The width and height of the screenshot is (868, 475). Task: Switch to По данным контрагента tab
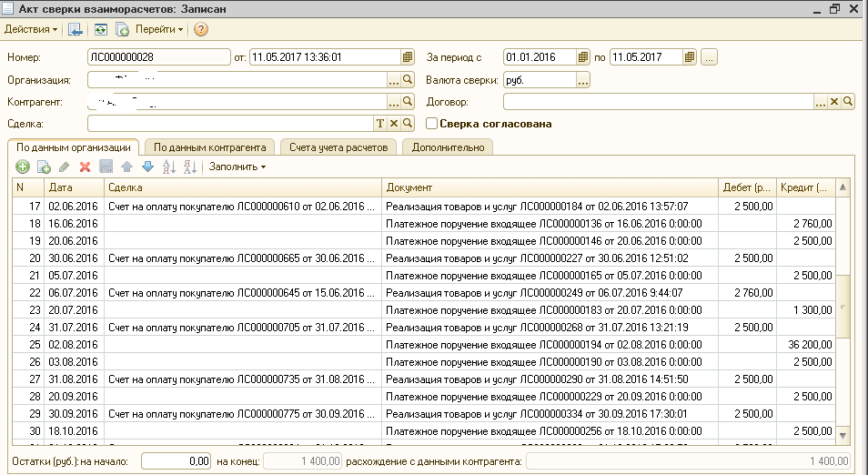coord(210,147)
